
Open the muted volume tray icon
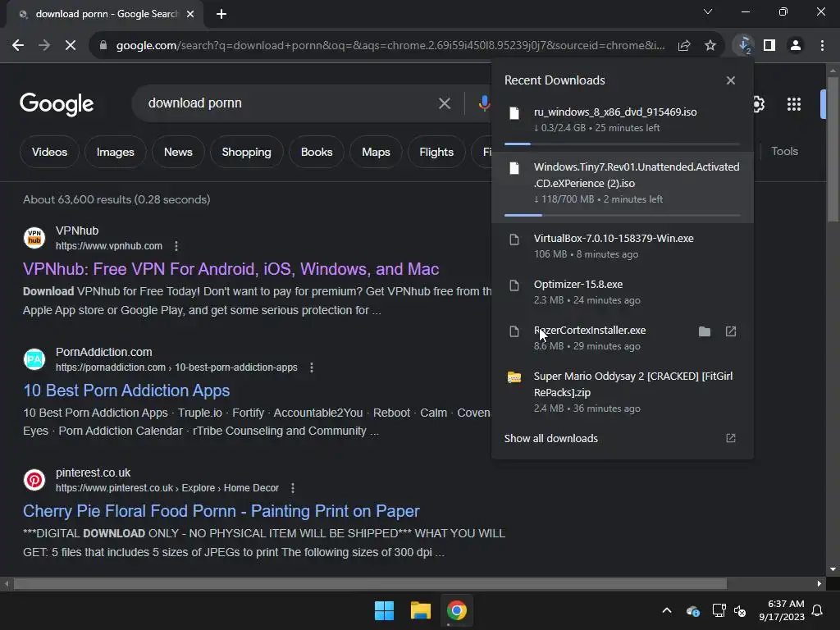coord(741,610)
